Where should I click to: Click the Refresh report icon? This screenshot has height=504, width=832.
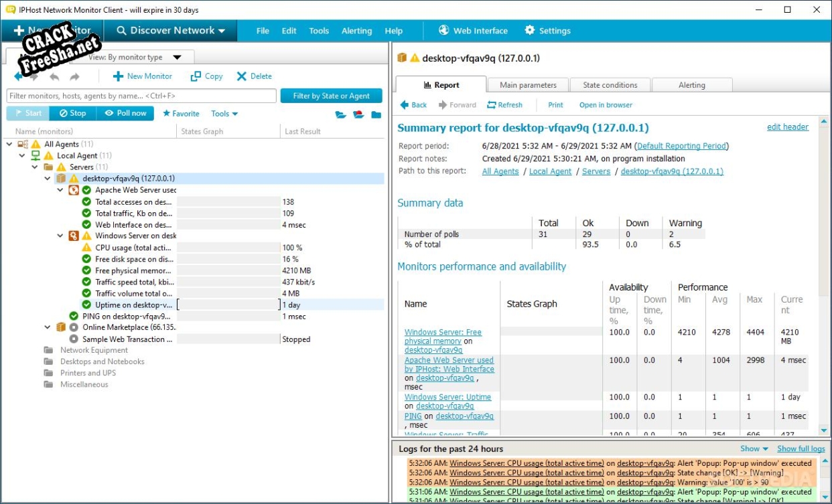(x=492, y=105)
